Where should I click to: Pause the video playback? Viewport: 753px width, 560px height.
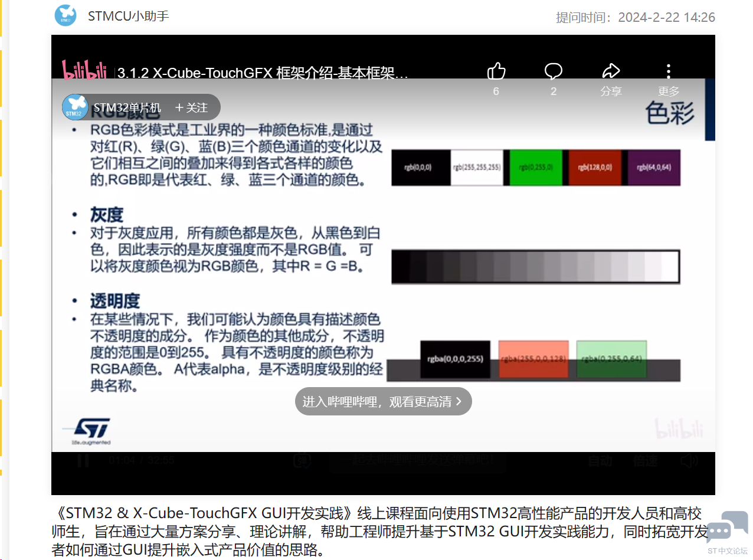[84, 460]
